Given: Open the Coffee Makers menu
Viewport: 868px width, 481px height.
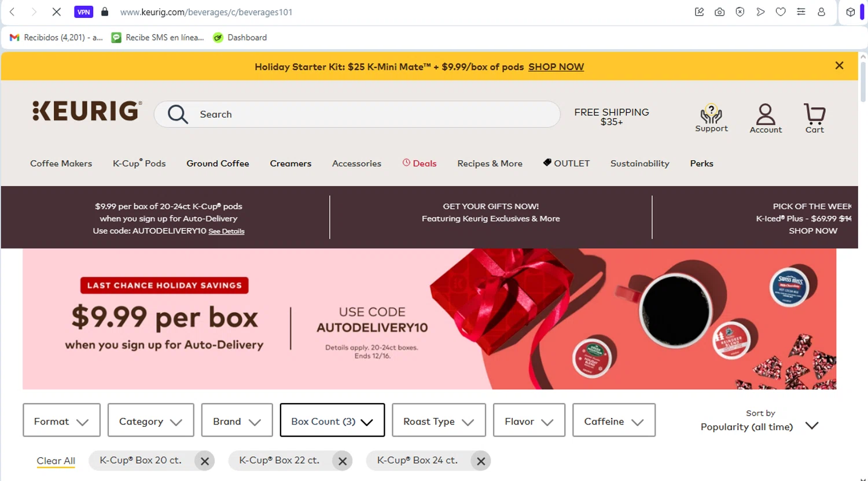Looking at the screenshot, I should pos(61,164).
